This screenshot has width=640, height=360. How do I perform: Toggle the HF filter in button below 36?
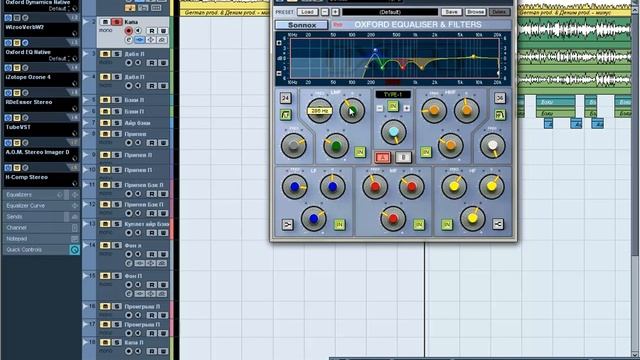coord(500,115)
